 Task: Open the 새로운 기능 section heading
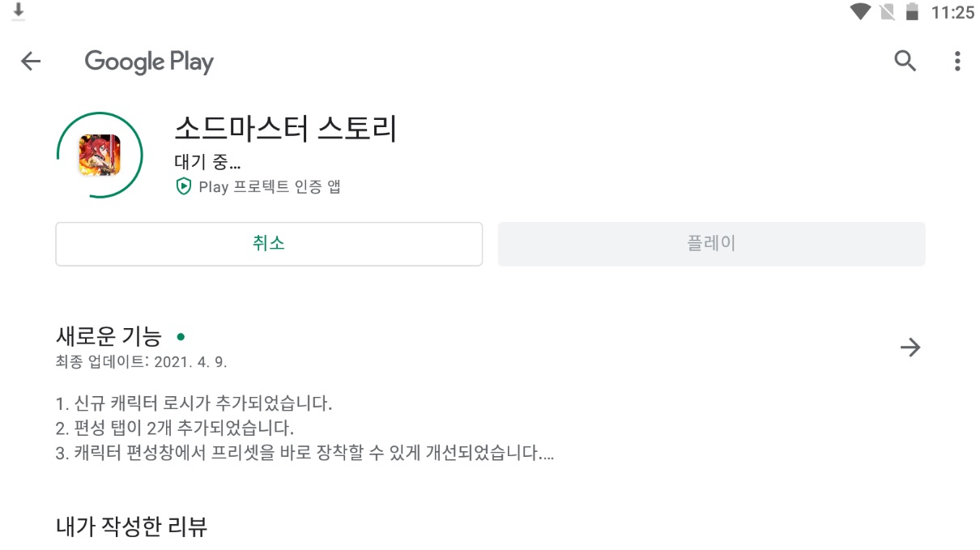pos(109,336)
